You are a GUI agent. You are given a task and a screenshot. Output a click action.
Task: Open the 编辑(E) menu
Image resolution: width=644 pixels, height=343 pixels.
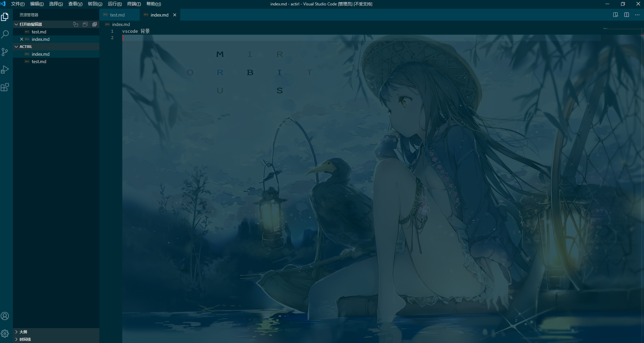coord(37,4)
